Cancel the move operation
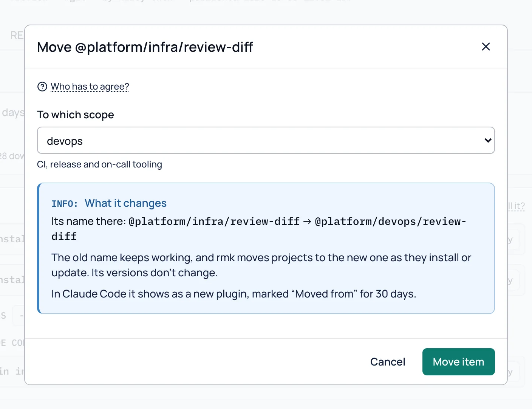The width and height of the screenshot is (532, 409). click(x=388, y=362)
